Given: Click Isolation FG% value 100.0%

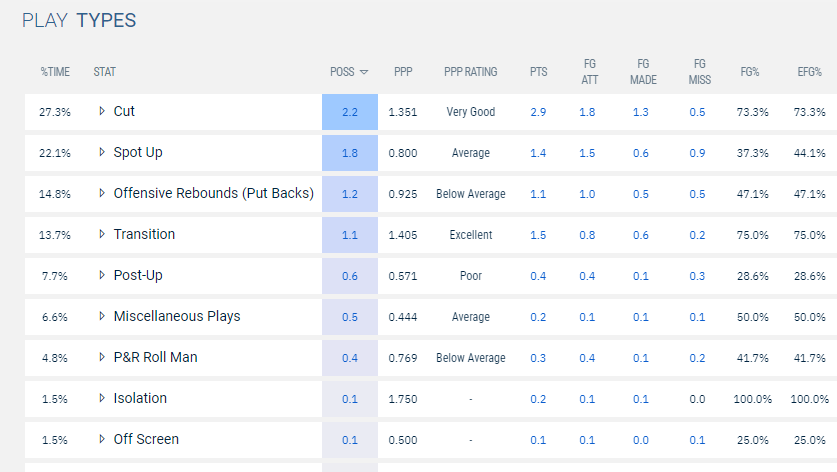Looking at the screenshot, I should tap(753, 399).
